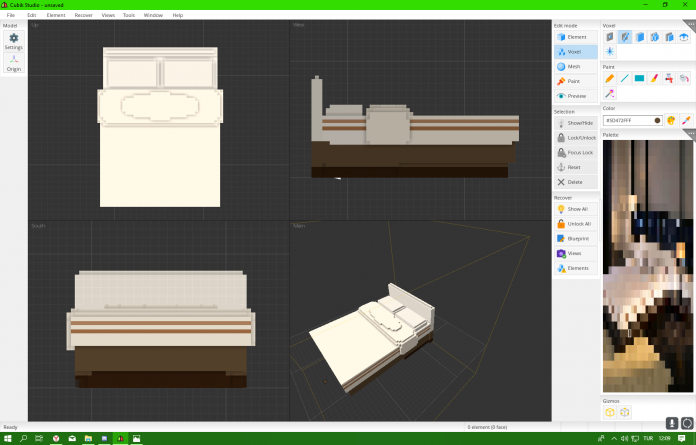Activate the eyedropper color picker
This screenshot has height=445, width=696.
pos(686,120)
